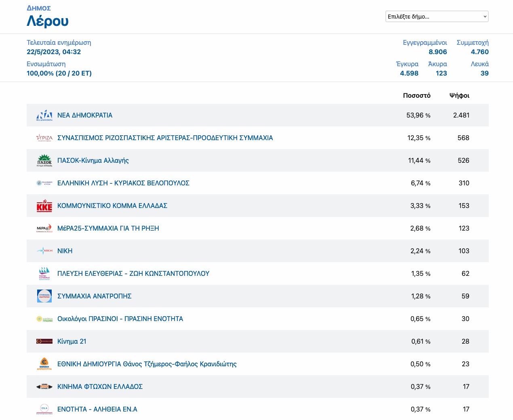Click the ΕΝ.Α party logo

pyautogui.click(x=44, y=409)
